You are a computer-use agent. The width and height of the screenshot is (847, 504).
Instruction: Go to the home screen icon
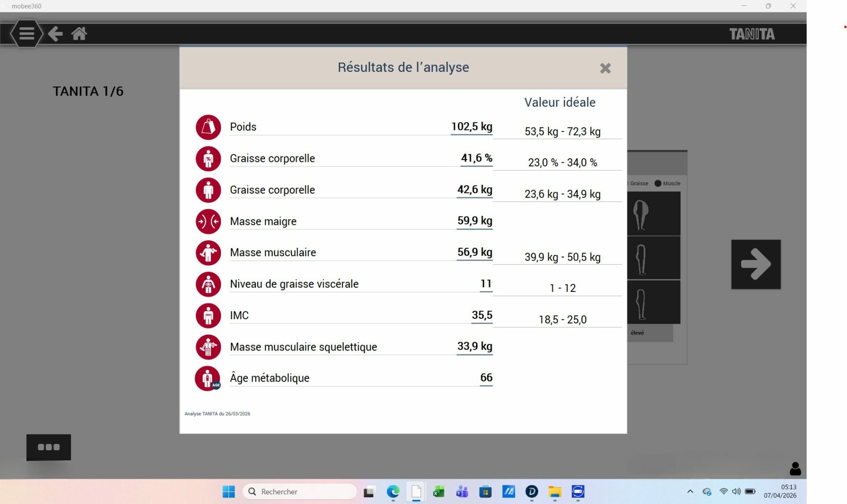[x=79, y=34]
